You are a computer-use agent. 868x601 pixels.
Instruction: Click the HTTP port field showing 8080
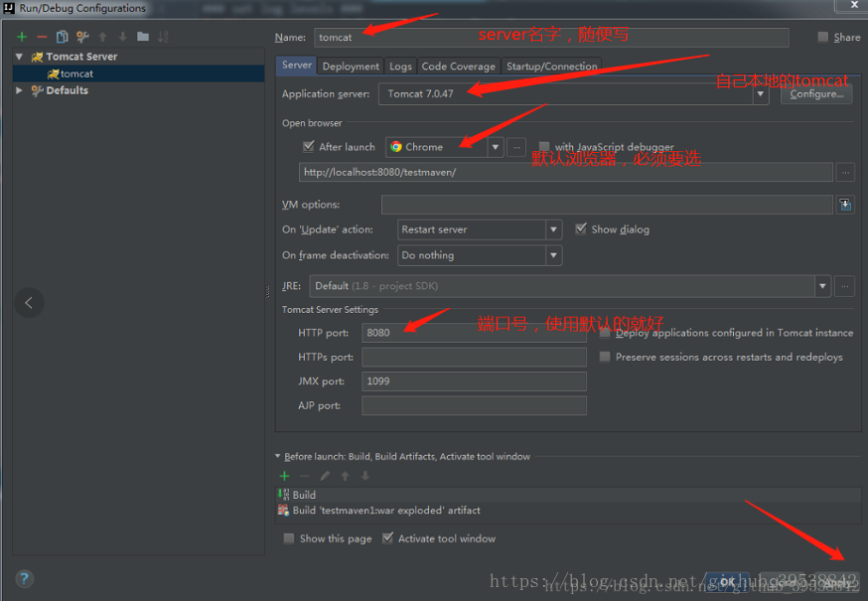coord(474,333)
